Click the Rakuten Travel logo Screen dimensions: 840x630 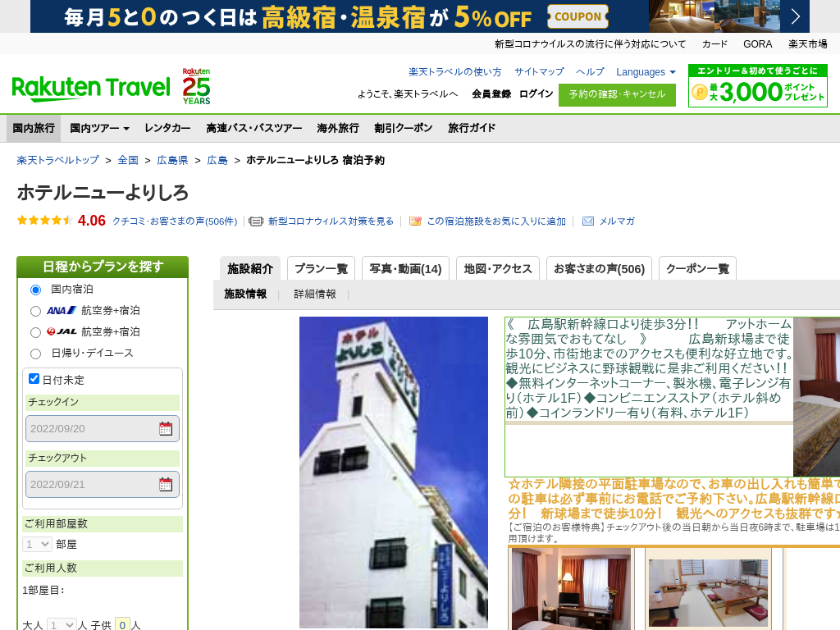(90, 89)
